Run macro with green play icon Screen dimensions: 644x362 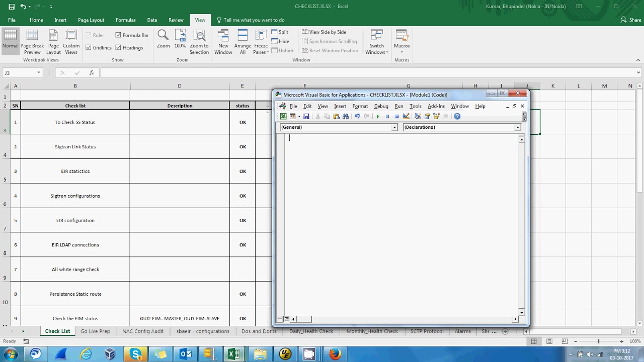[378, 116]
